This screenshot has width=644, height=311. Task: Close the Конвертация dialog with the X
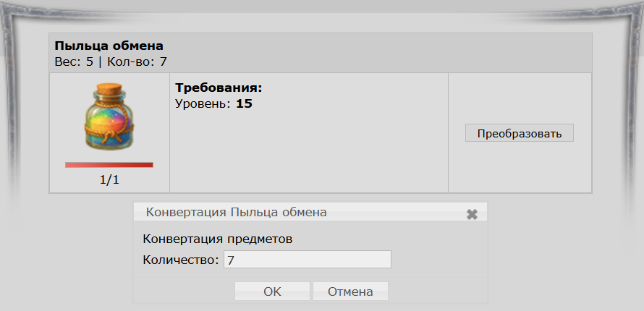[x=473, y=214]
